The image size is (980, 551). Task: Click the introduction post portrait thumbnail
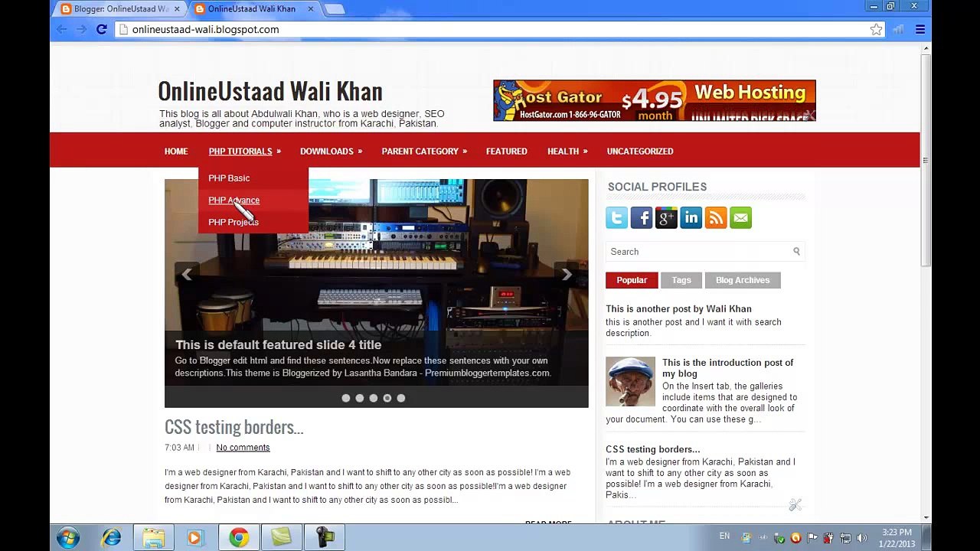631,382
